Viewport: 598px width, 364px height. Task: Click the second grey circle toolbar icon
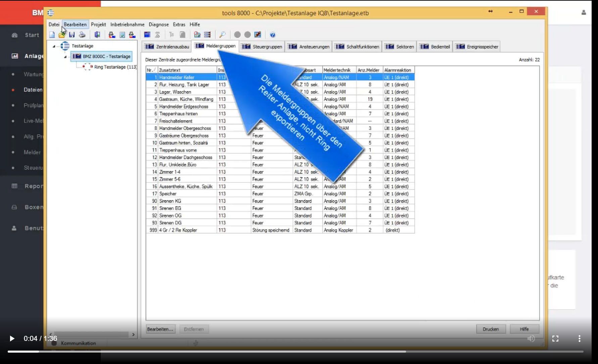tap(248, 35)
